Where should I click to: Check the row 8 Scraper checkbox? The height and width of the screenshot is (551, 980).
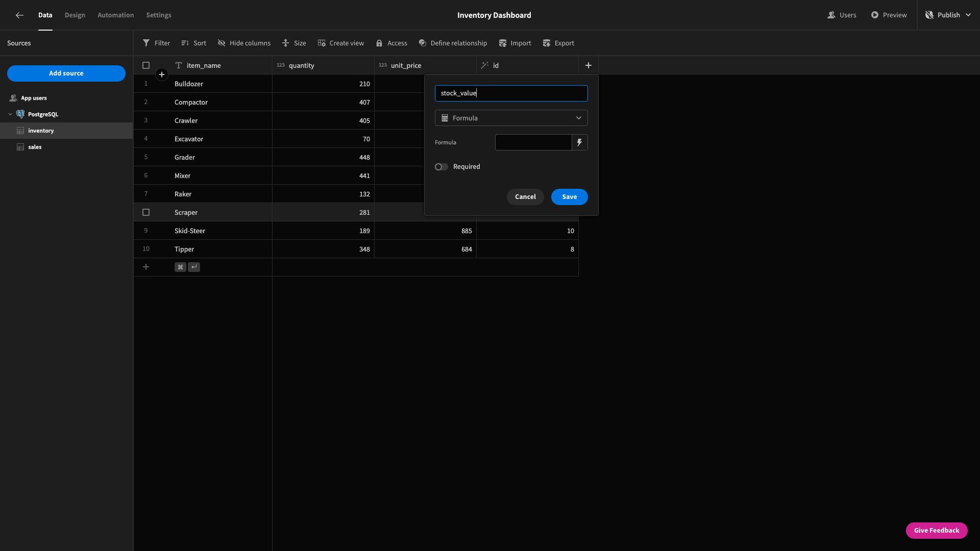pyautogui.click(x=146, y=212)
